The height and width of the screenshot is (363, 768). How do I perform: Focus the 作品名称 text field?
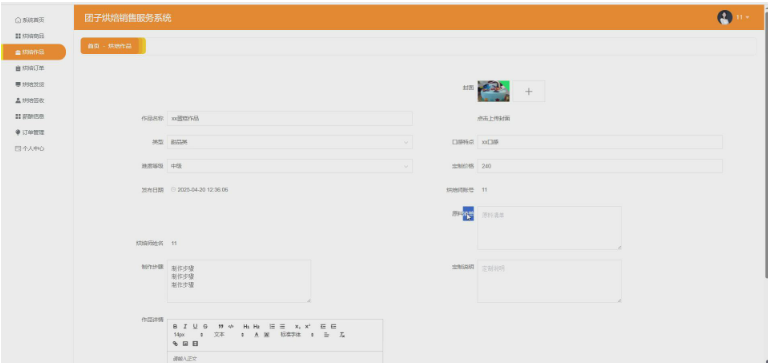click(289, 119)
